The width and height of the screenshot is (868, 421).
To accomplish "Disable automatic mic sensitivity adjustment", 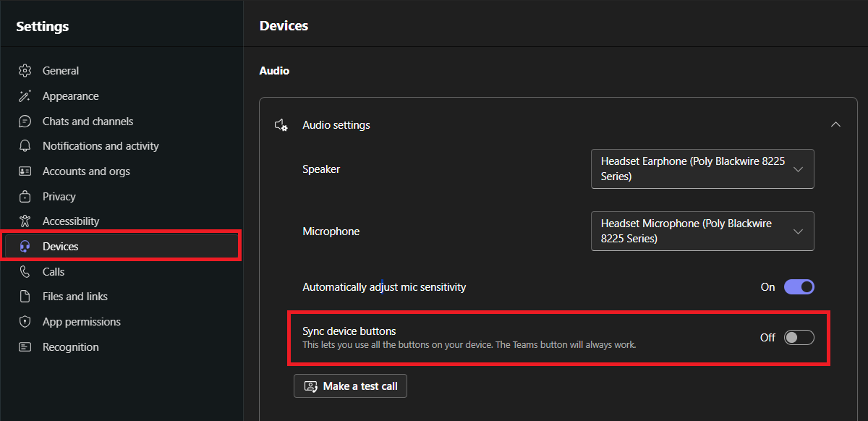I will click(x=799, y=287).
